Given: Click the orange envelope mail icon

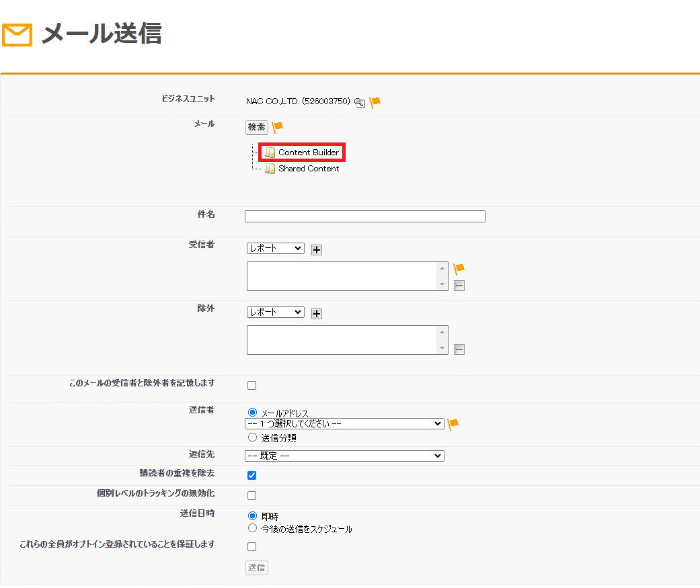Looking at the screenshot, I should coord(17,35).
